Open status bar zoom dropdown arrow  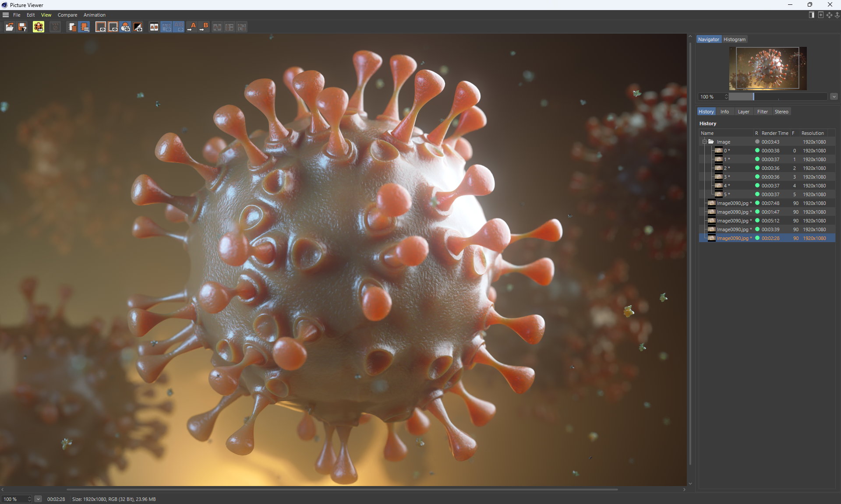[x=38, y=499]
